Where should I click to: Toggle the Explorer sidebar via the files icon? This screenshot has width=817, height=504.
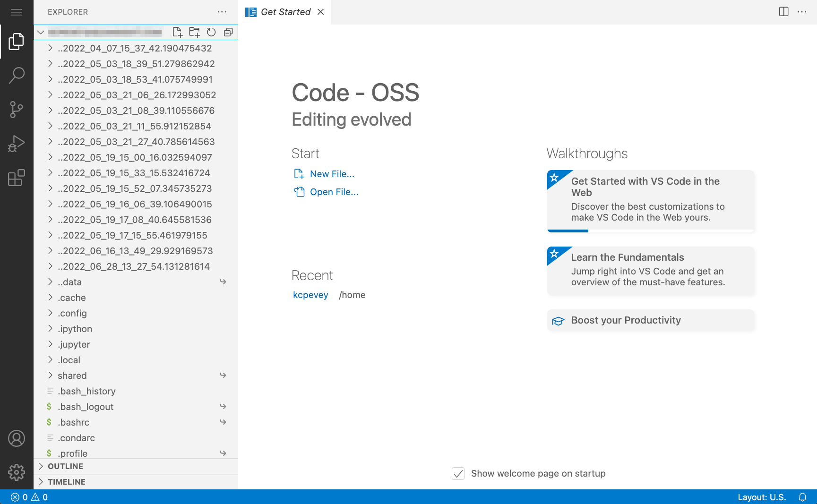coord(17,42)
